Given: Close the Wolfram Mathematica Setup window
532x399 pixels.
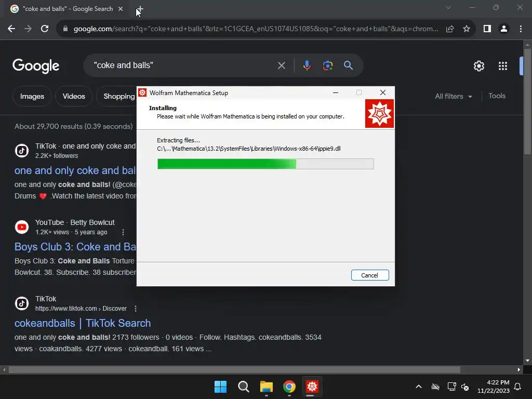Looking at the screenshot, I should [383, 92].
